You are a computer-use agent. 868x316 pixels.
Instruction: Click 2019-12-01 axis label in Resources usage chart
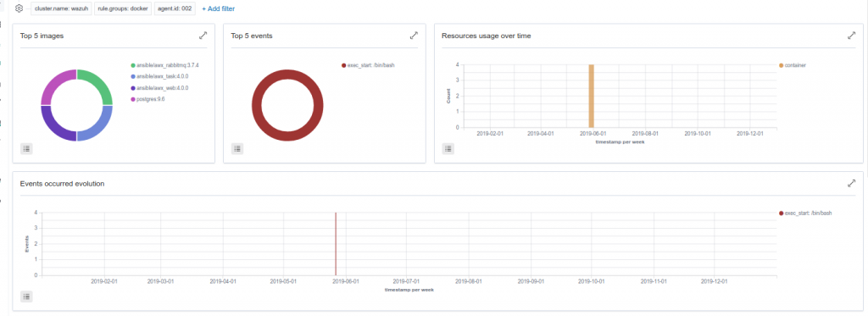(749, 133)
